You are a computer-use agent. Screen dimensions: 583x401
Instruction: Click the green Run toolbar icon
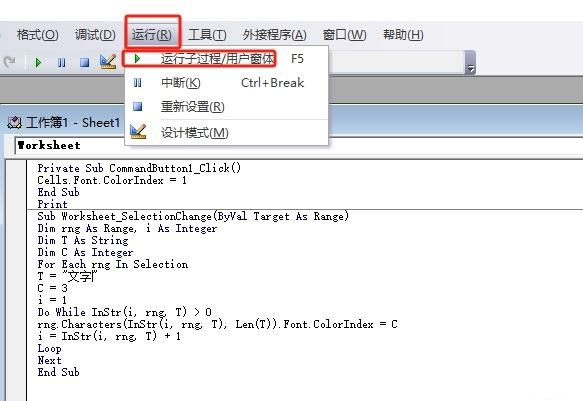(38, 62)
